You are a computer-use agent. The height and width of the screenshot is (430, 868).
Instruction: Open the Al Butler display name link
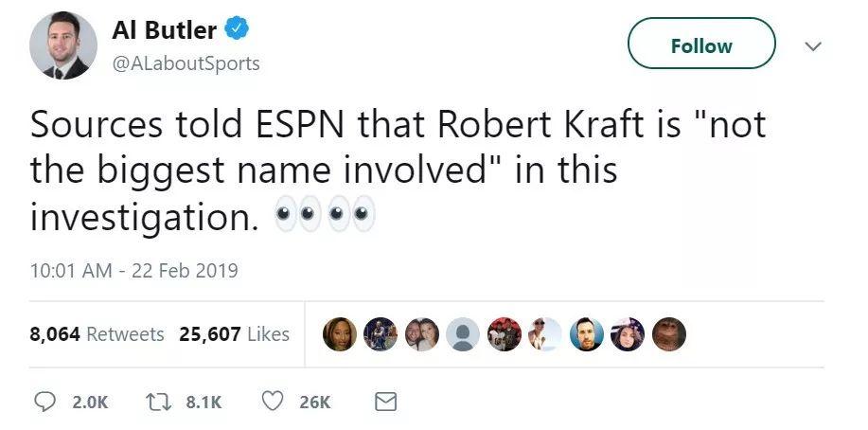(x=165, y=30)
